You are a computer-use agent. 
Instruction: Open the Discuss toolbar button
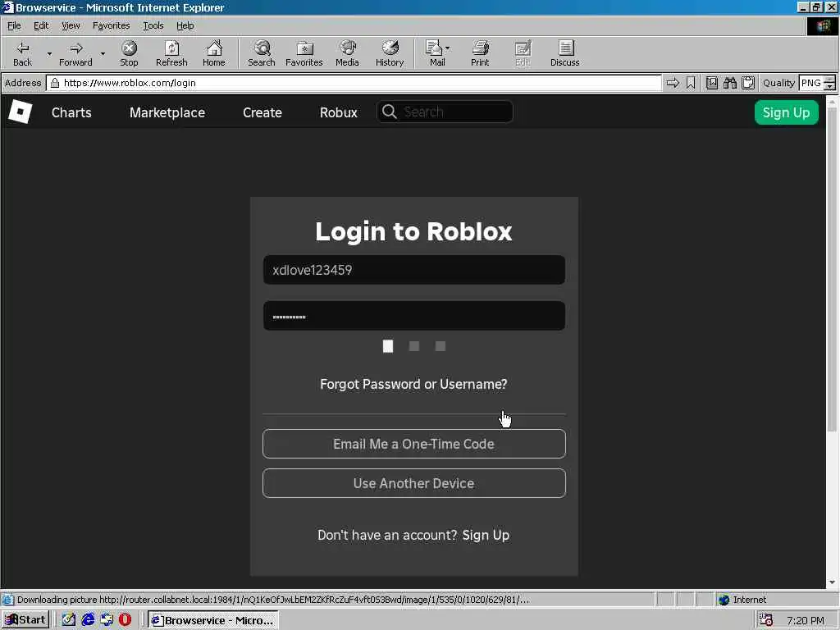(x=564, y=53)
